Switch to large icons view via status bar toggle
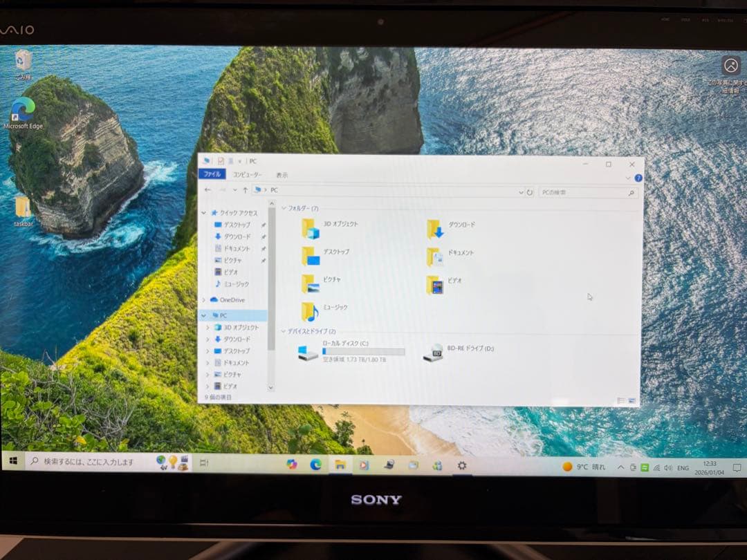 point(631,400)
